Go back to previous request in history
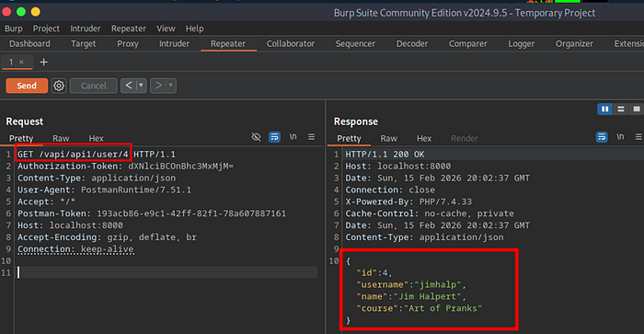 (129, 86)
